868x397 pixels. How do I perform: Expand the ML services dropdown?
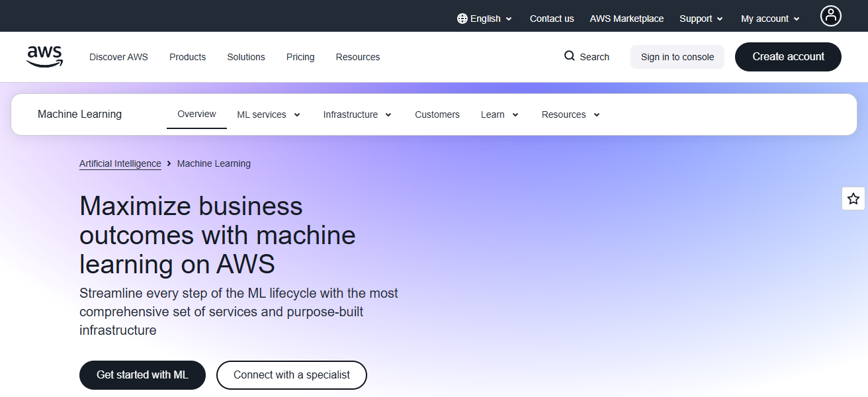tap(268, 114)
